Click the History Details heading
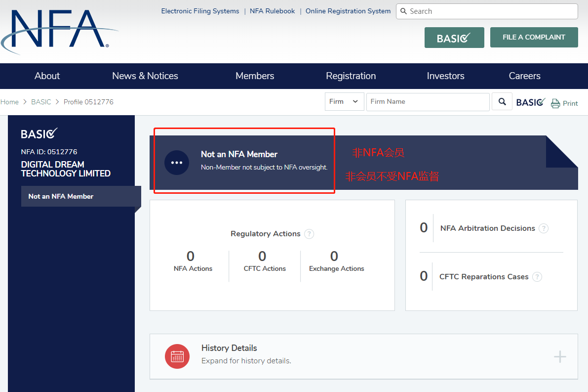This screenshot has height=392, width=588. coord(229,348)
